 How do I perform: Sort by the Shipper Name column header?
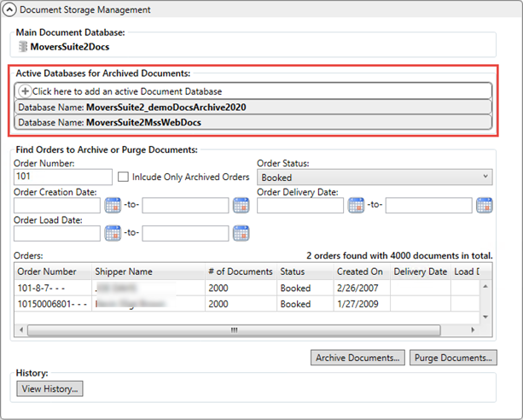click(x=147, y=271)
